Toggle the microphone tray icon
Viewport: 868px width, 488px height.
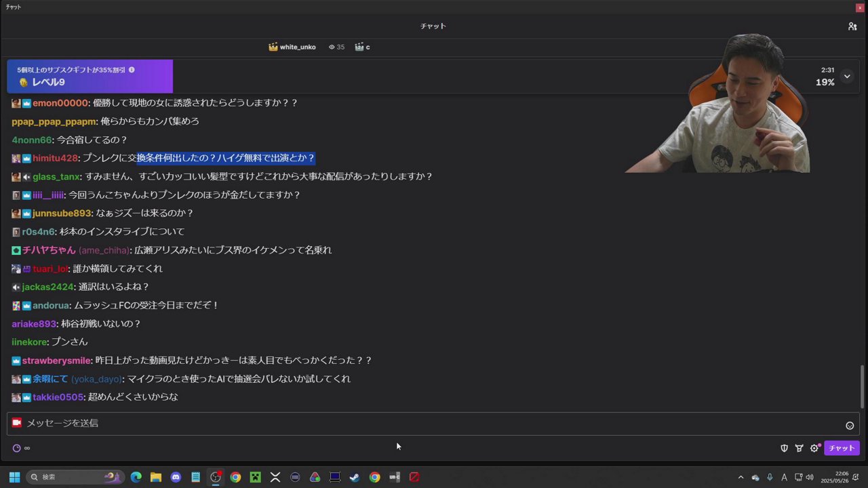coord(770,477)
